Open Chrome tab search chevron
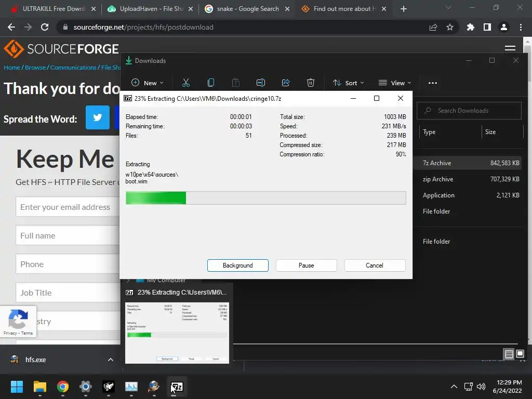Screen dimensions: 532x399 (x=448, y=7)
